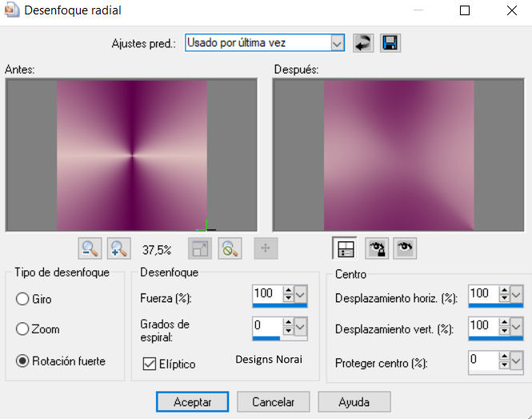Increase Grados de espiral with up arrow
This screenshot has width=532, height=419.
coord(288,322)
